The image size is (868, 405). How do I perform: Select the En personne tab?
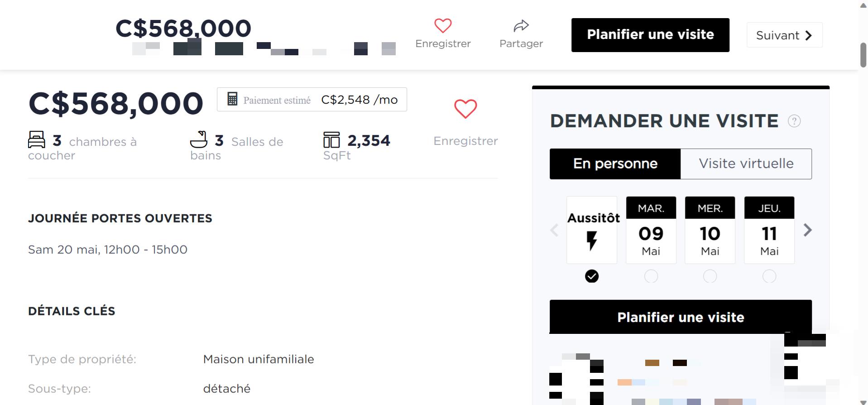tap(615, 164)
